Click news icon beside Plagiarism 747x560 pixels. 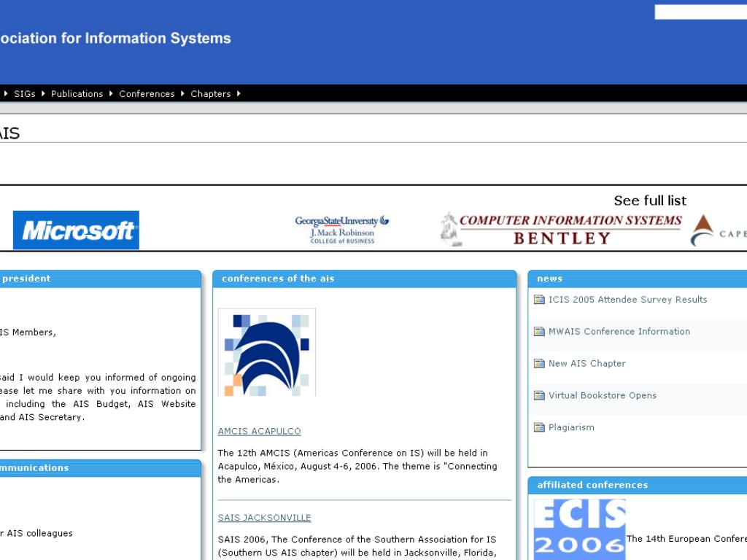[x=539, y=427]
